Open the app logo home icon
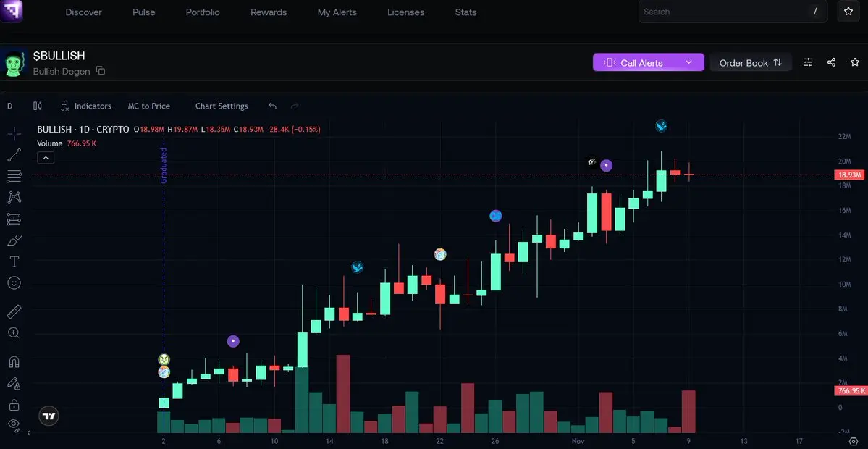The width and height of the screenshot is (868, 449). pos(11,11)
